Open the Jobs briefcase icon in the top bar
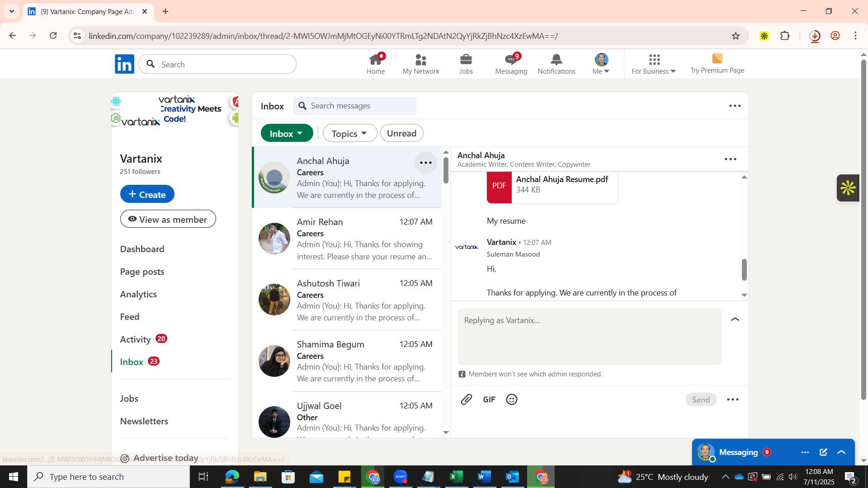868x488 pixels. 466,64
